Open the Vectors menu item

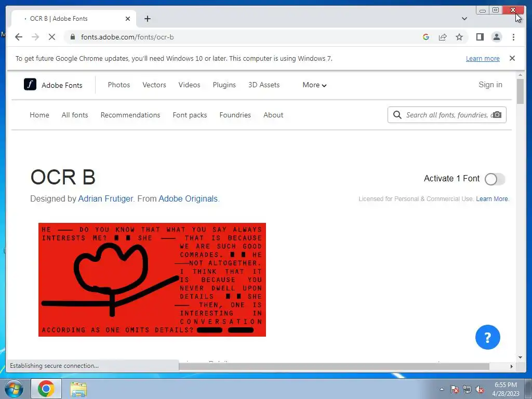(x=154, y=85)
